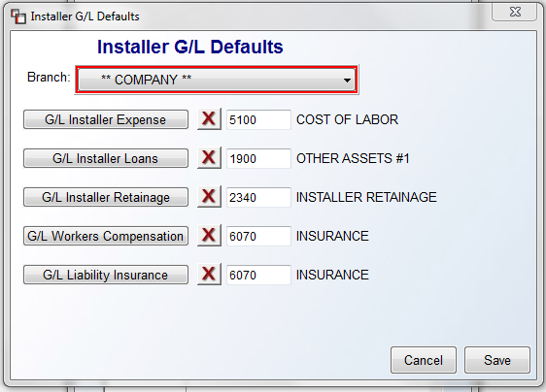The image size is (546, 392).
Task: Open G/L Liability Insurance account lookup
Action: click(x=106, y=275)
